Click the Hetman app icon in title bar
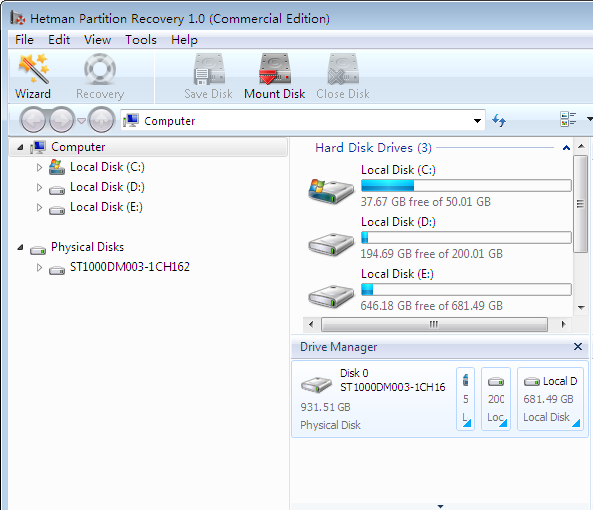593x510 pixels. (x=17, y=18)
